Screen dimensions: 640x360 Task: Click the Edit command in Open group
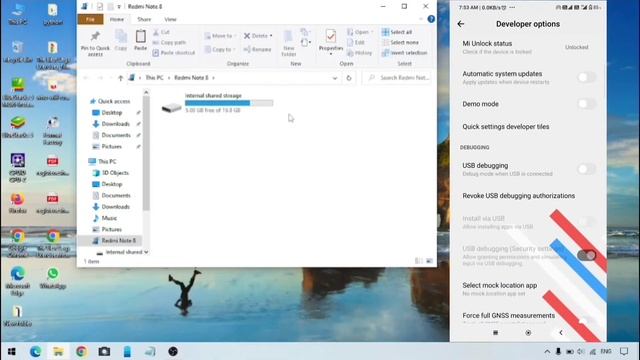pos(356,42)
